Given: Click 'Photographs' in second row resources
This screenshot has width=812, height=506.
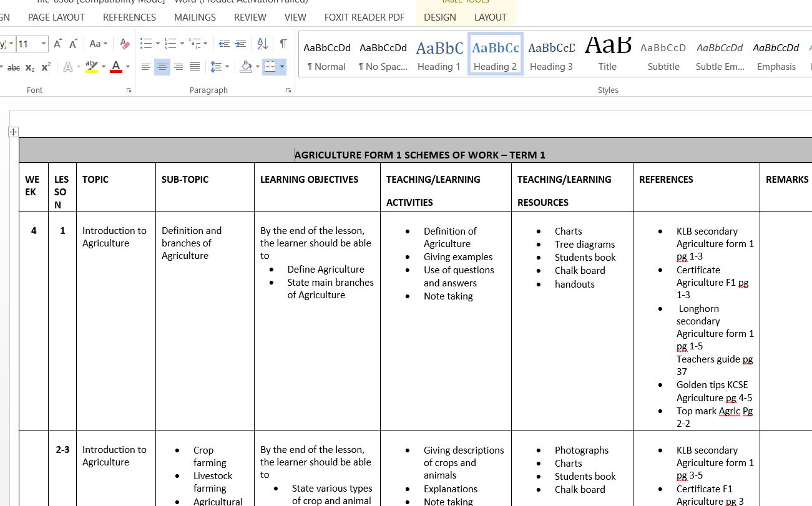Looking at the screenshot, I should coord(582,450).
